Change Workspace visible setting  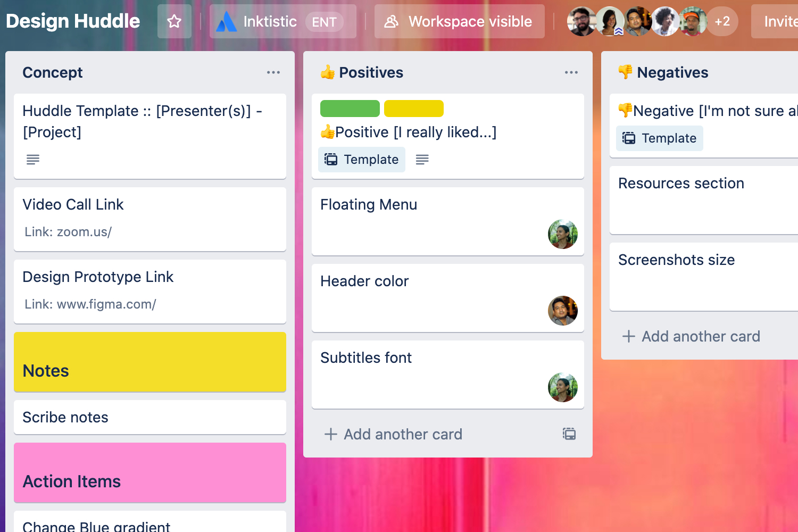point(459,21)
